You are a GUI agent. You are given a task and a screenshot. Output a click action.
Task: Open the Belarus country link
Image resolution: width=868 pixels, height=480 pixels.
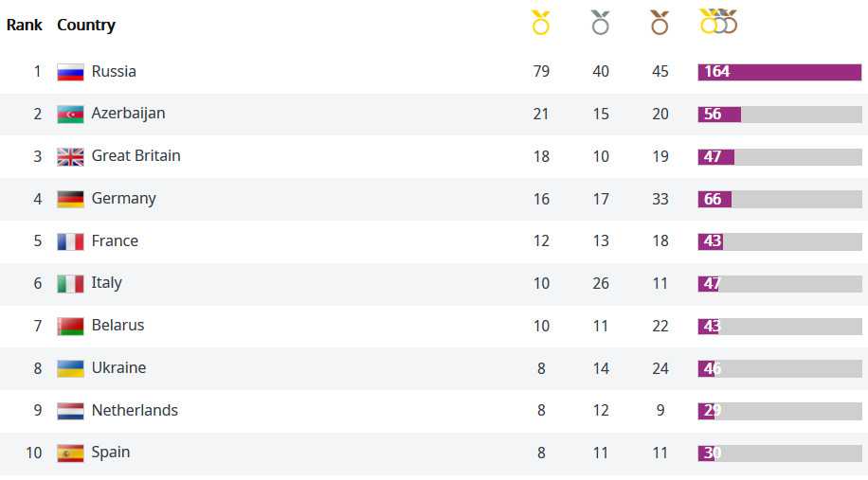[118, 325]
